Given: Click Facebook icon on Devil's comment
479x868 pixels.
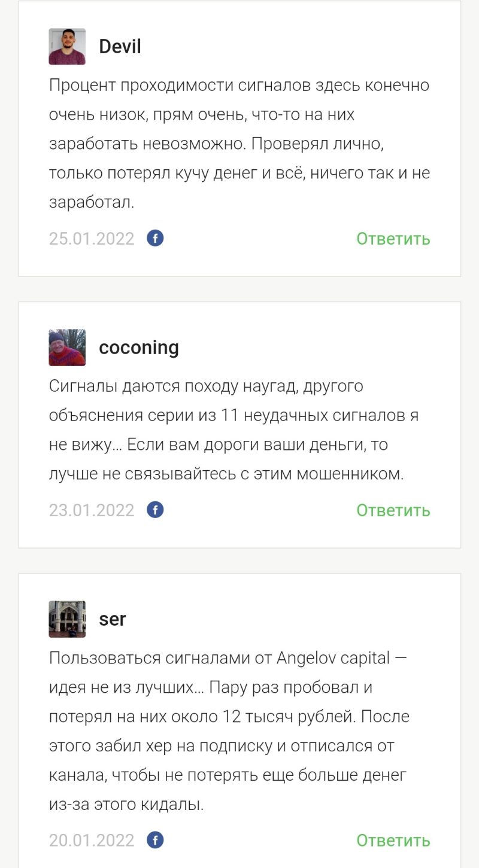Looking at the screenshot, I should 155,239.
